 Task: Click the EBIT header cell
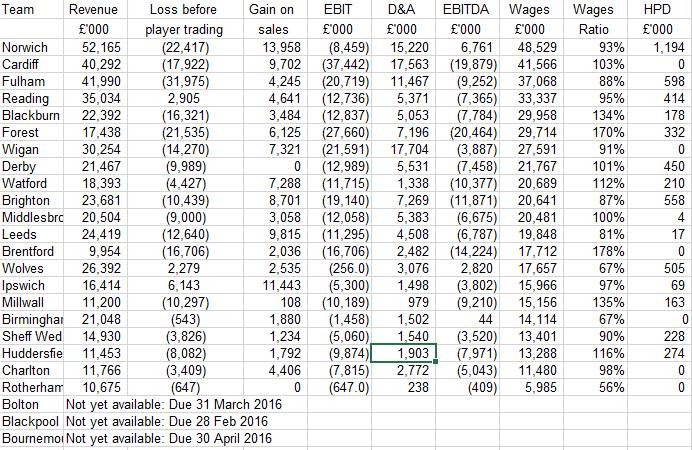pos(339,9)
